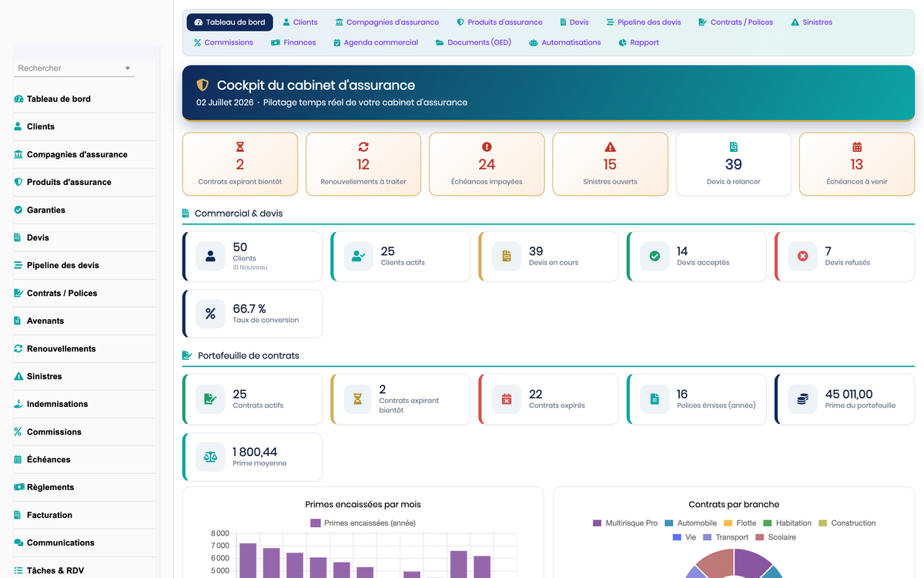Click the Multirisque Pro legend color swatch

(598, 523)
